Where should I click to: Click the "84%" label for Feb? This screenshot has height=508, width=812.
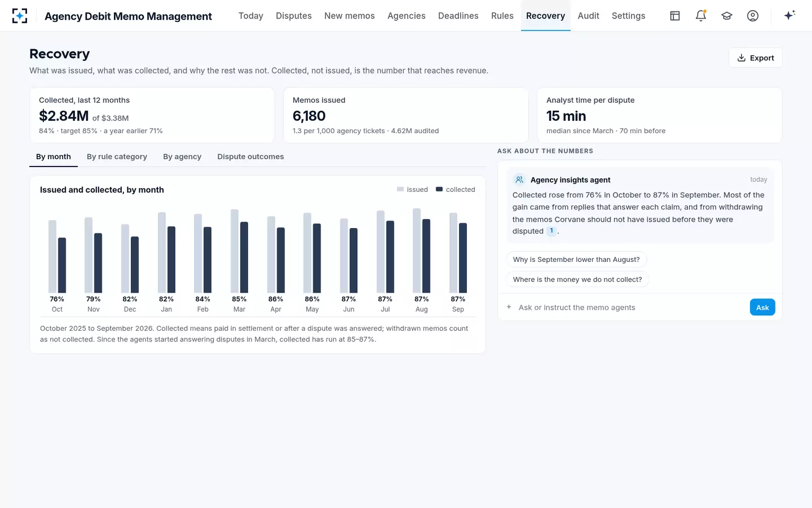tap(203, 299)
